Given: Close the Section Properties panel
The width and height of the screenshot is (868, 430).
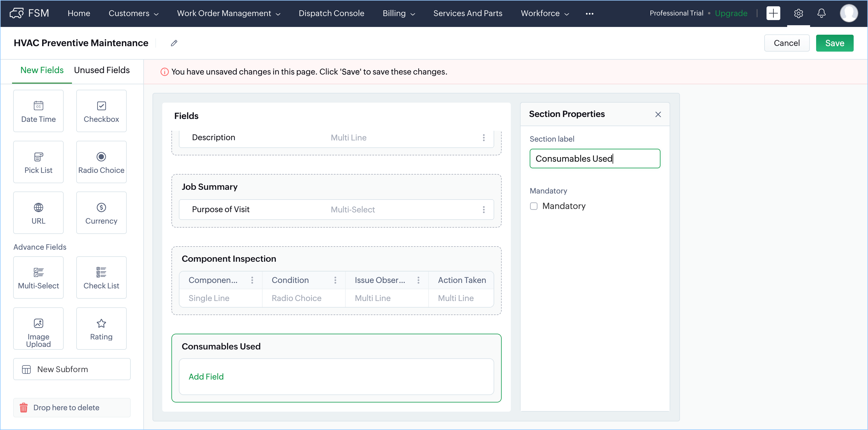Looking at the screenshot, I should 658,115.
